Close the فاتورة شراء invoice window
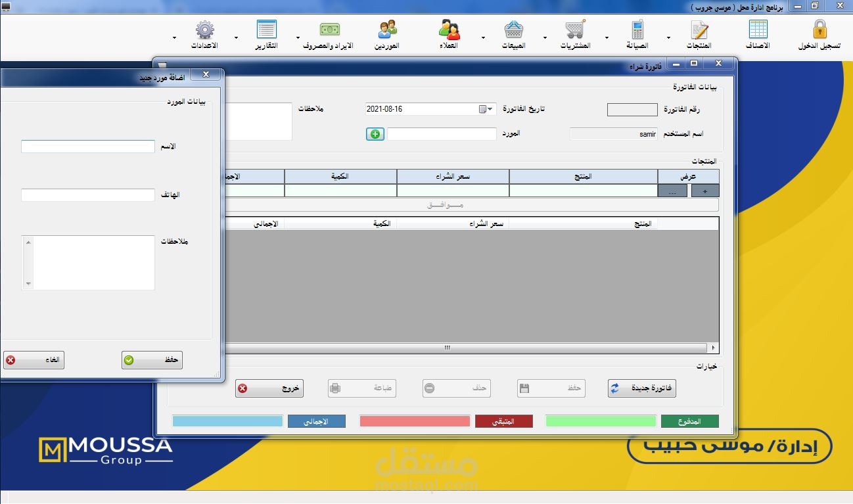The height and width of the screenshot is (504, 853). 718,63
